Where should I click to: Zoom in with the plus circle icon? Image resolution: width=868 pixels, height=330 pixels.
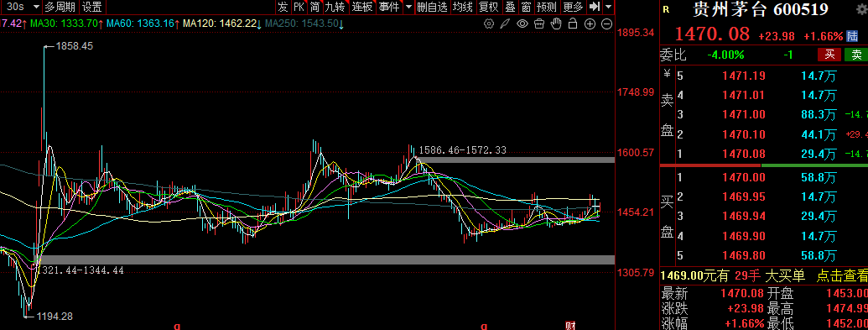tap(590, 24)
